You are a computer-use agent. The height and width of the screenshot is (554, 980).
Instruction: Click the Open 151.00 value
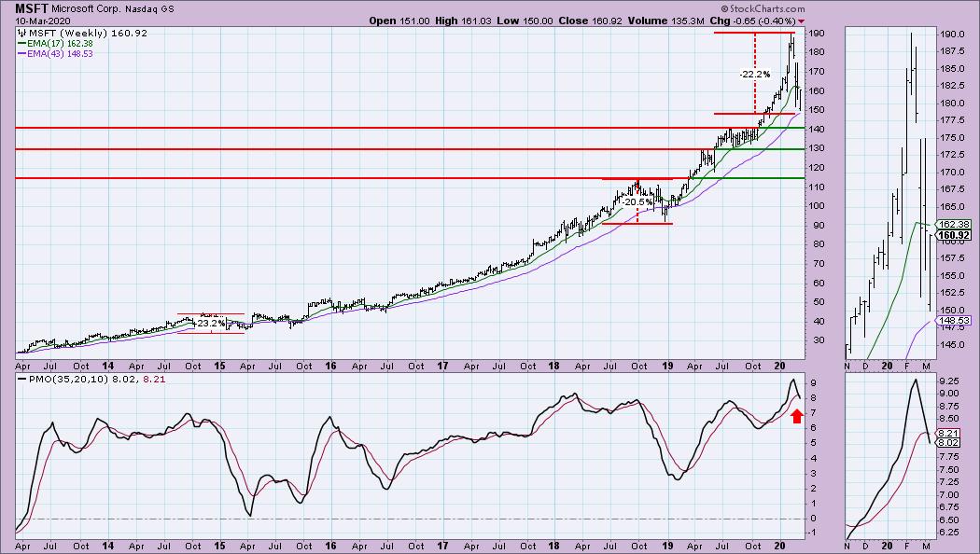[399, 21]
